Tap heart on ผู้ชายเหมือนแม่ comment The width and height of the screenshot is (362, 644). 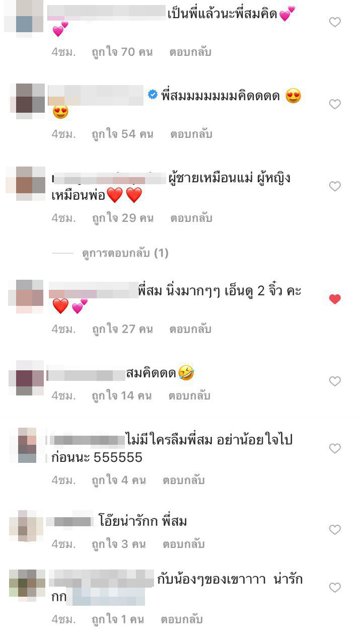coord(335,186)
